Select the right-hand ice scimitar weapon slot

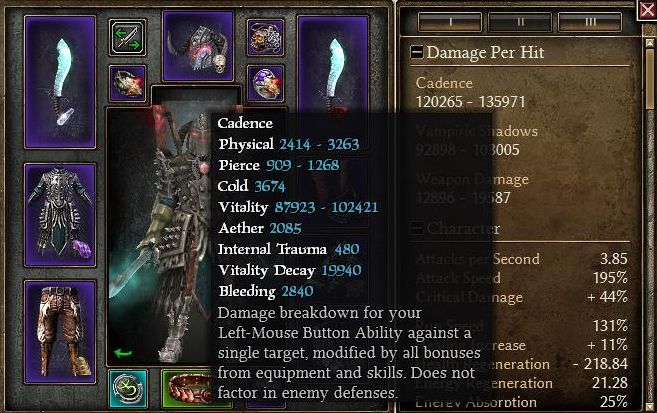click(x=333, y=65)
